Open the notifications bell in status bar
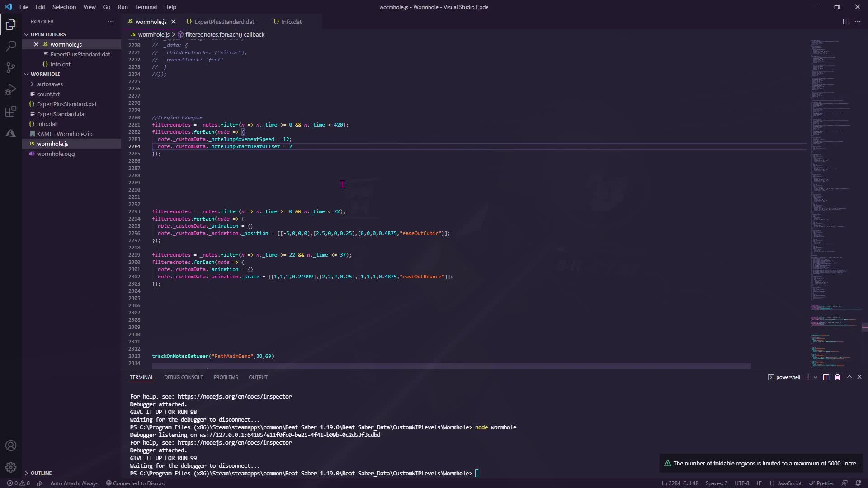The width and height of the screenshot is (868, 488). tap(858, 483)
